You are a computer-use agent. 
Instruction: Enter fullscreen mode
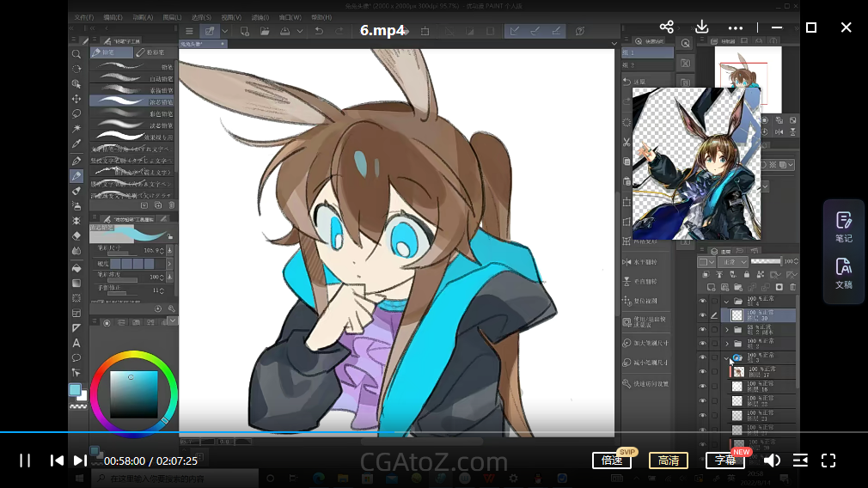click(x=828, y=461)
